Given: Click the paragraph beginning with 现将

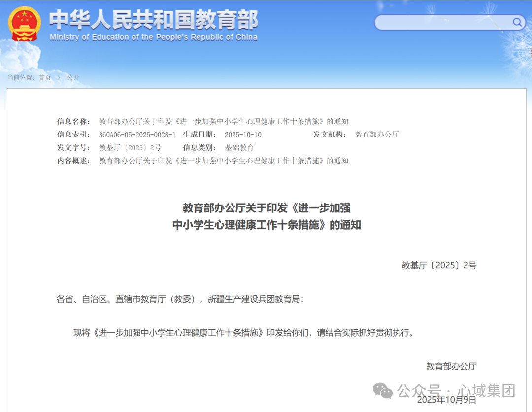Looking at the screenshot, I should (x=244, y=332).
